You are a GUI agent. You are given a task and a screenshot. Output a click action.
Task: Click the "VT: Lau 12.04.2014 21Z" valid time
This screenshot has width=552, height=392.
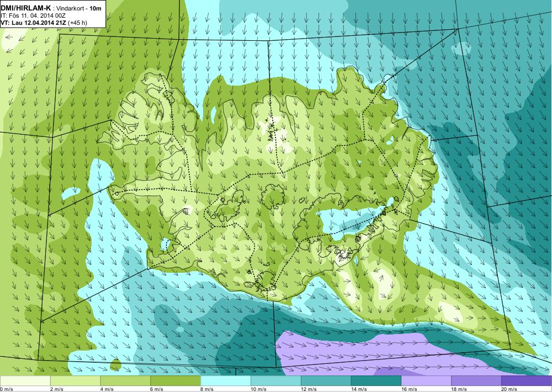pyautogui.click(x=34, y=23)
